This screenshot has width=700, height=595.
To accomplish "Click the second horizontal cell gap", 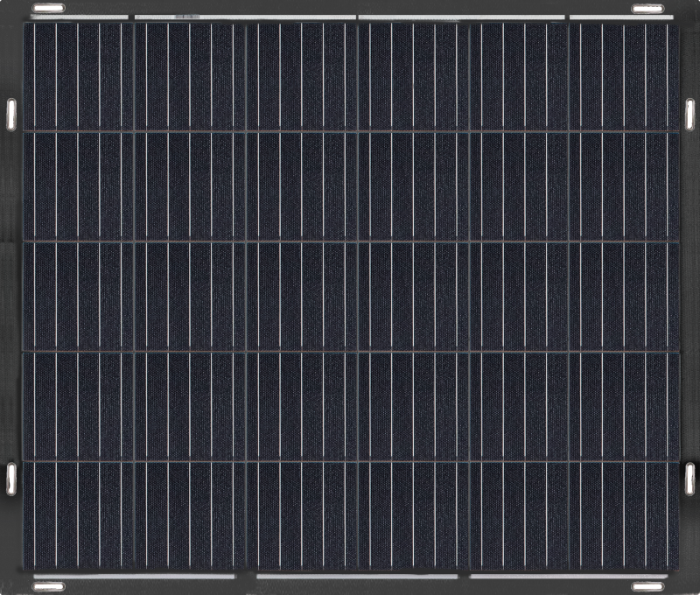I will pyautogui.click(x=350, y=241).
